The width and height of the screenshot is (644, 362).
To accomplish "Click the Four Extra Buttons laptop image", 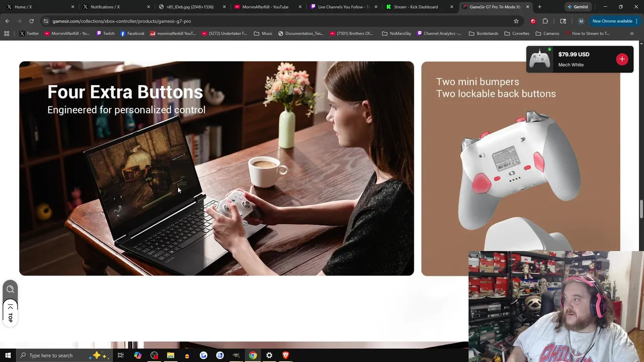I will [x=216, y=168].
